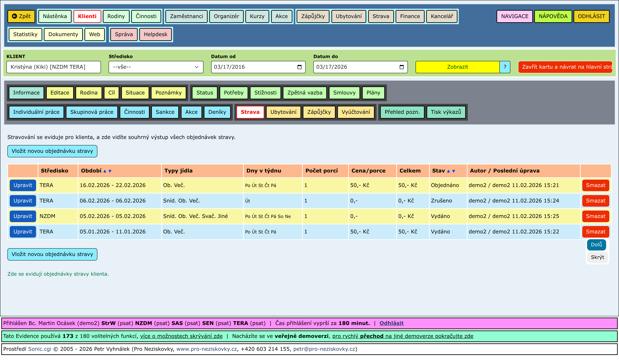
Task: Click the Zpět back arrow button
Action: click(x=21, y=16)
